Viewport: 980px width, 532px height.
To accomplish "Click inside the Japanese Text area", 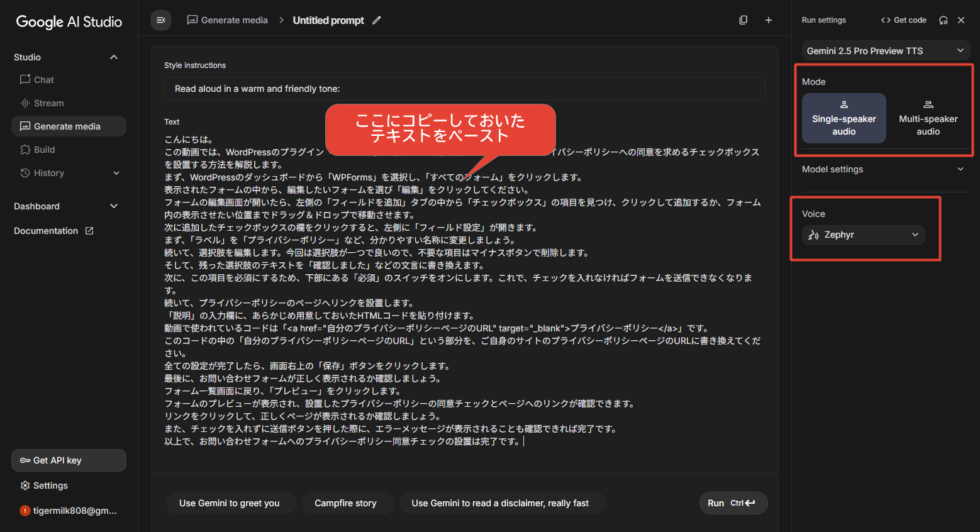I will pos(464,291).
